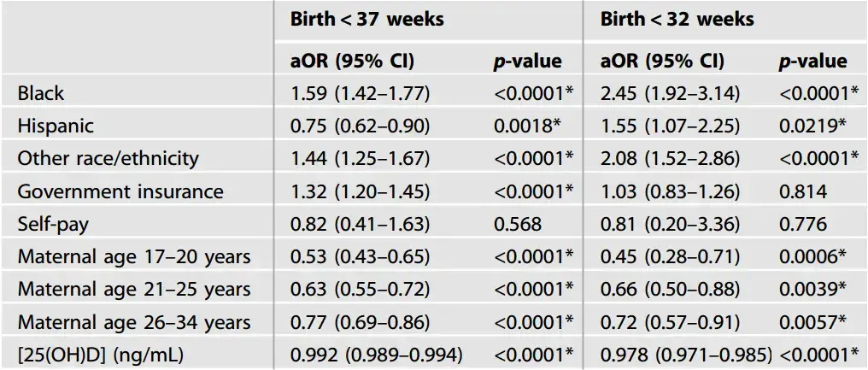The image size is (868, 370).
Task: Click the 'Birth < 32 weeks' column header
Action: tap(677, 20)
